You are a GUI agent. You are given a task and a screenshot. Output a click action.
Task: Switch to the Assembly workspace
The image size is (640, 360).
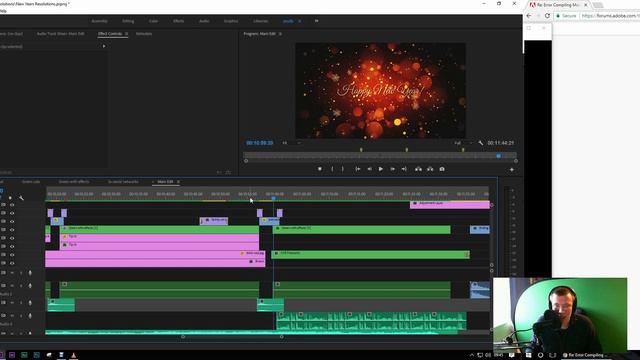click(99, 21)
